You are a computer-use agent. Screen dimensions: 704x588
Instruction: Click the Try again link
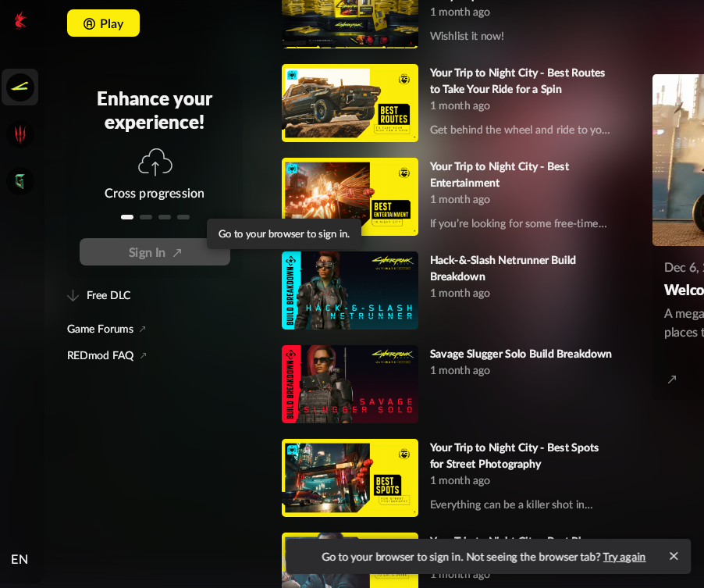[x=624, y=557]
